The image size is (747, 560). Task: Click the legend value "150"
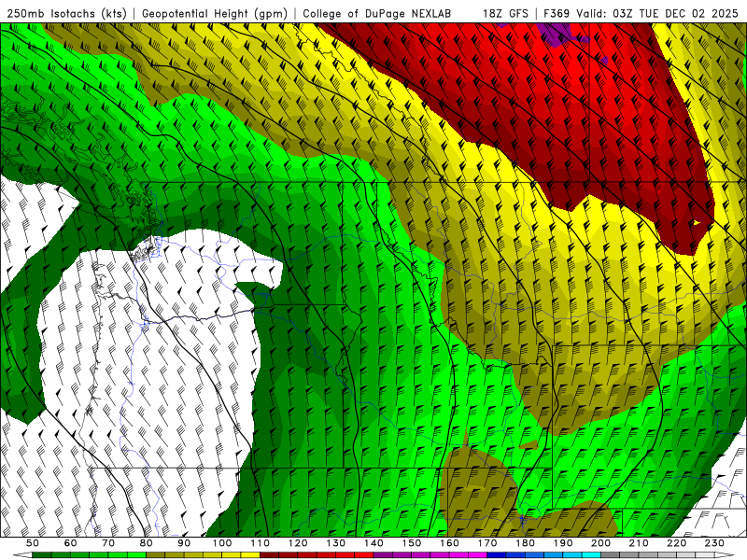pos(411,543)
